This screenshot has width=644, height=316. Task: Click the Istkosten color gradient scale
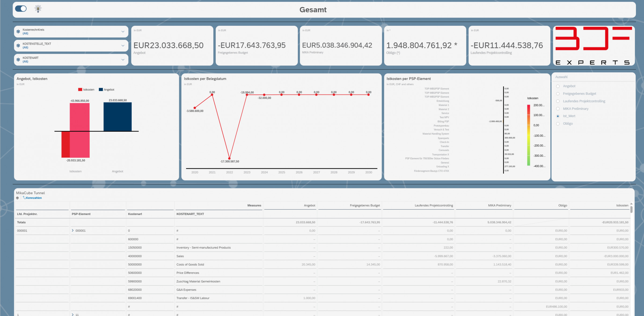pyautogui.click(x=528, y=135)
